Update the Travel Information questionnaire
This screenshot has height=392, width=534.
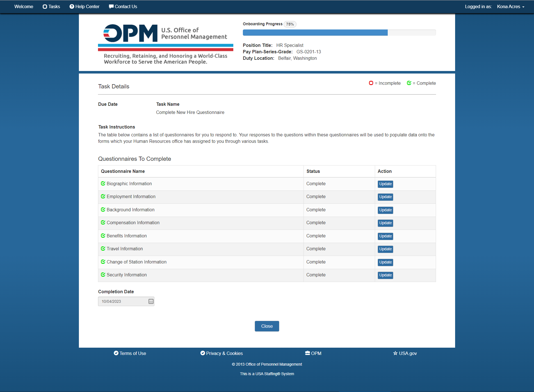(385, 249)
